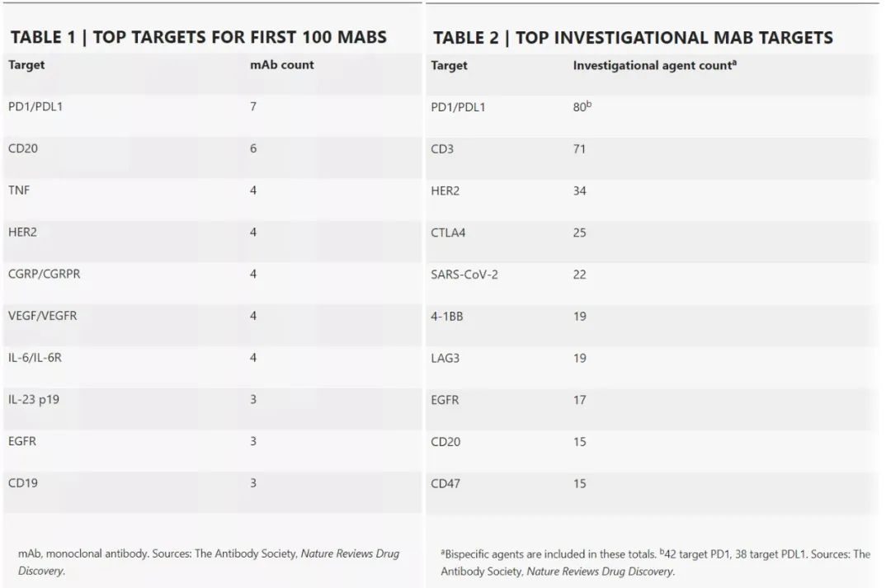Select the PD1/PDL1 row in Table 1
The width and height of the screenshot is (891, 588).
coord(35,106)
